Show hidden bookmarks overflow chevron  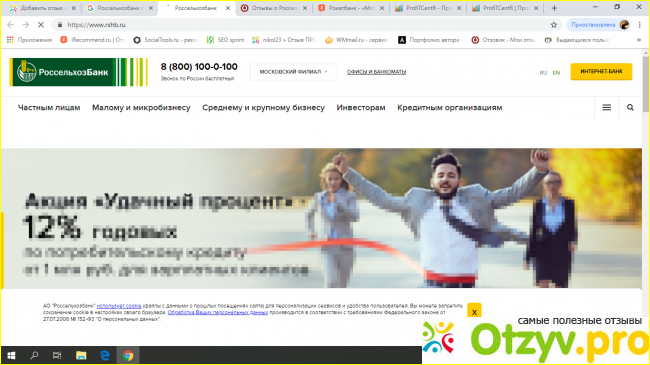(x=638, y=40)
